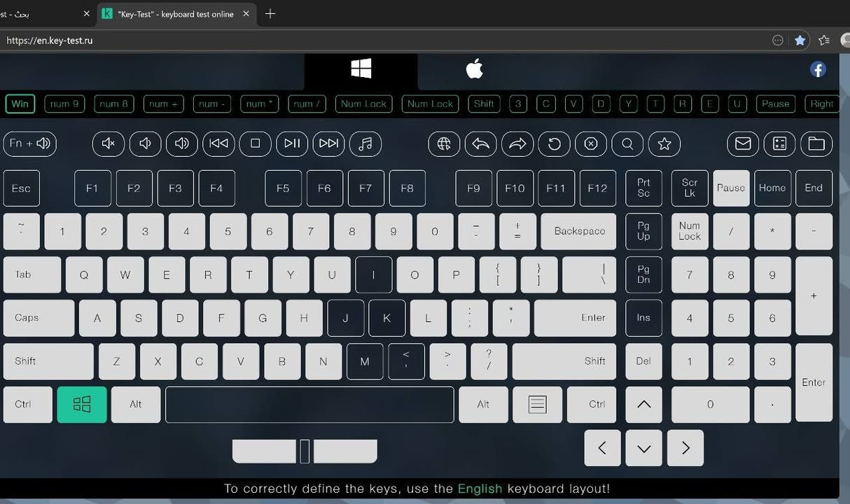This screenshot has height=504, width=850.
Task: Click the globe browser key icon
Action: [x=444, y=143]
